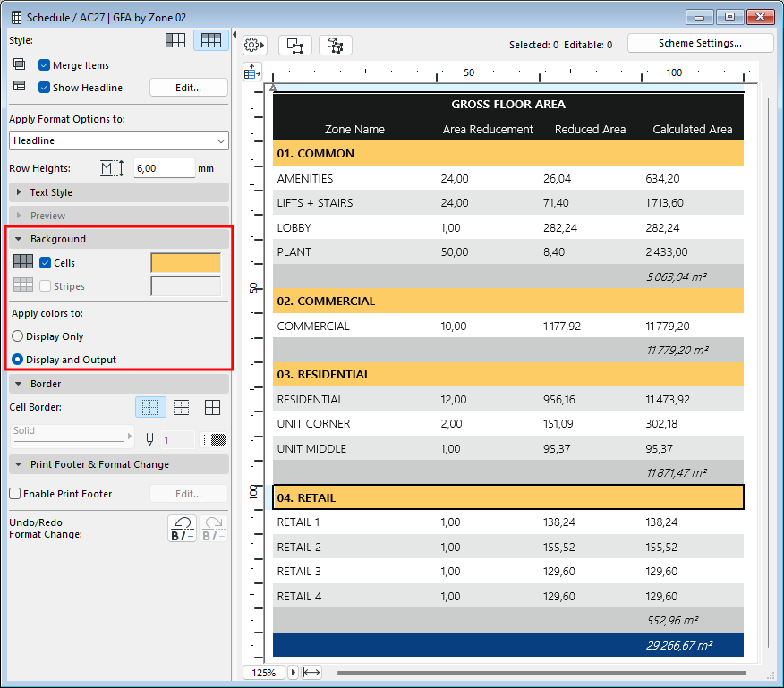Open Scheme Settings dialog
Image resolution: width=784 pixels, height=688 pixels.
[x=700, y=43]
